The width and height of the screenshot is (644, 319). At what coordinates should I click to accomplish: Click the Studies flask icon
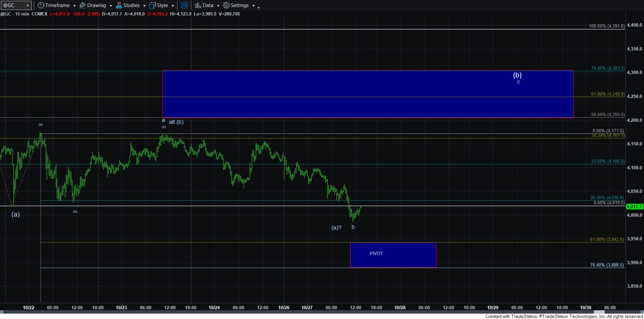click(119, 5)
